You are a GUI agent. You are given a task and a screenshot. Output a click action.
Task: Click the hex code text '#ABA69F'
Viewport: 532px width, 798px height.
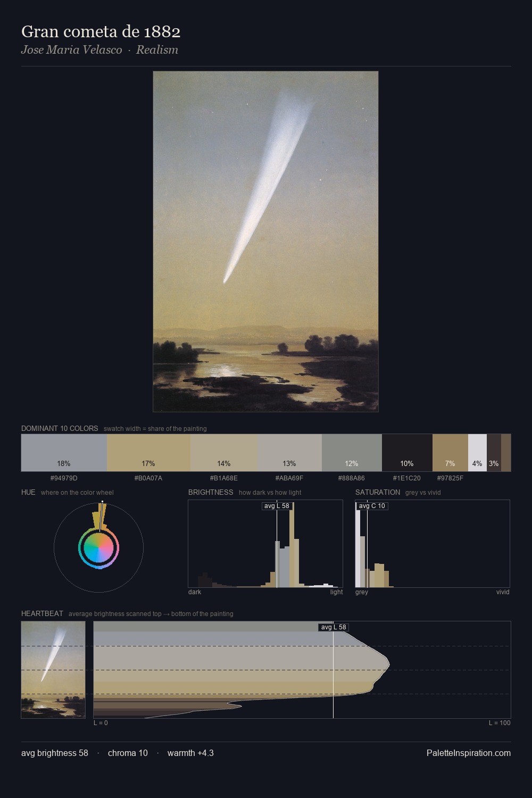[x=290, y=478]
